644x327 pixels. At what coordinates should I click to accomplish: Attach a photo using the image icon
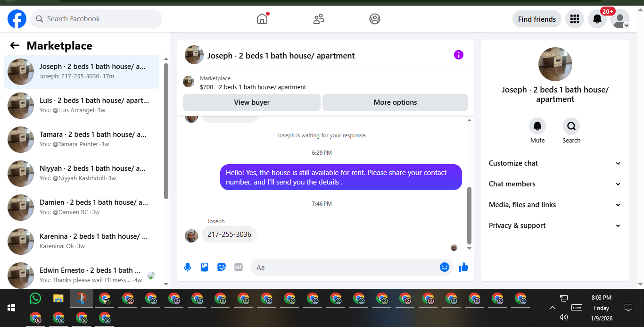(x=205, y=267)
